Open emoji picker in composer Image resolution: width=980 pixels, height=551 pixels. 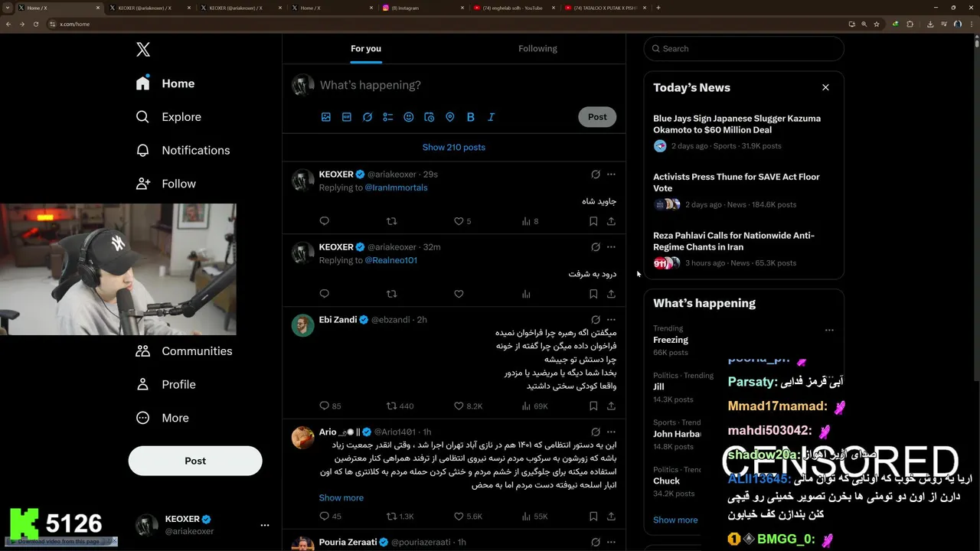[409, 117]
